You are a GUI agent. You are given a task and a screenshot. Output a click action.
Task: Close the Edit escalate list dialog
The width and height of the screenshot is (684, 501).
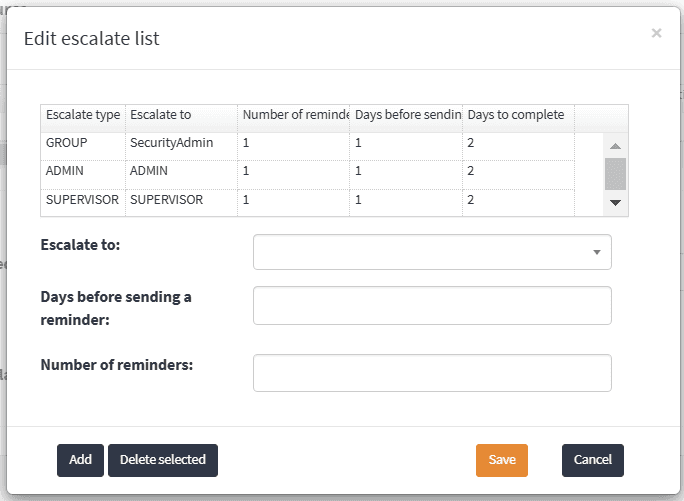point(656,33)
